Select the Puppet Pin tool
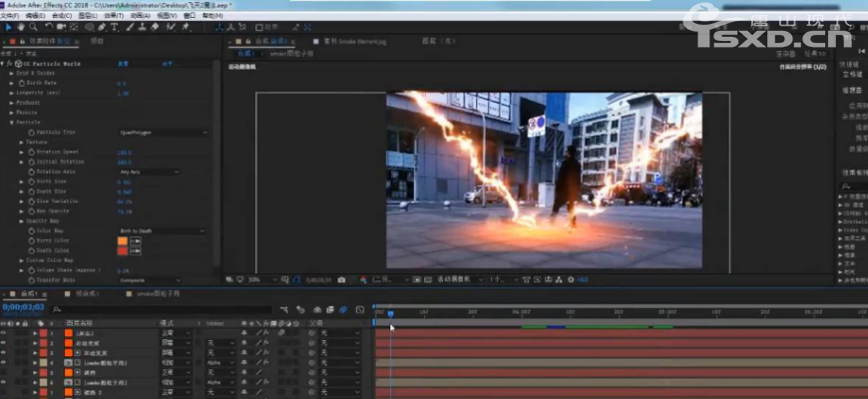 (186, 27)
